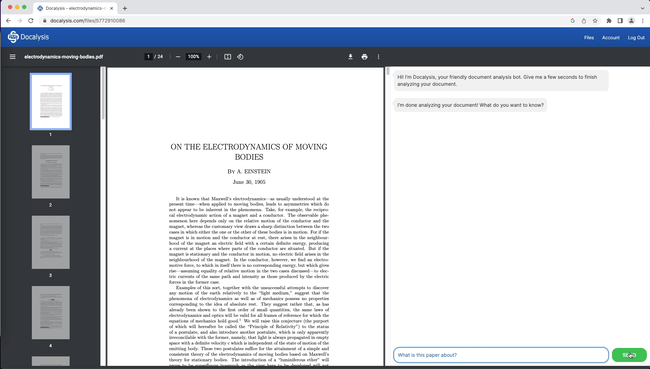This screenshot has width=650, height=369.
Task: Open Chrome three-dot menu
Action: click(x=643, y=20)
